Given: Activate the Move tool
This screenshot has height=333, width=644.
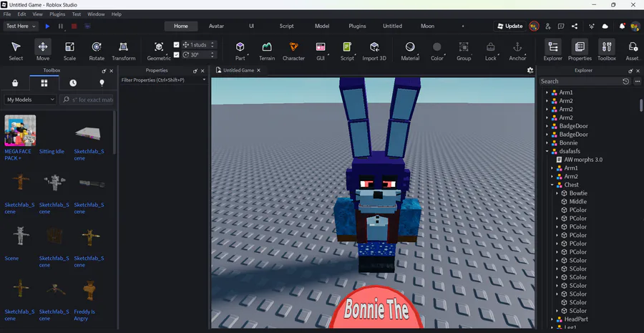Looking at the screenshot, I should coord(43,51).
